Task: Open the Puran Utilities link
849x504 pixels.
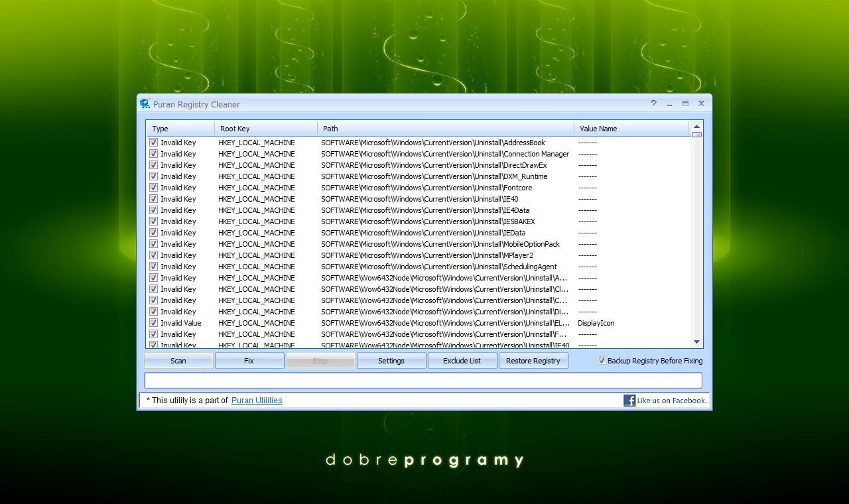Action: click(257, 401)
